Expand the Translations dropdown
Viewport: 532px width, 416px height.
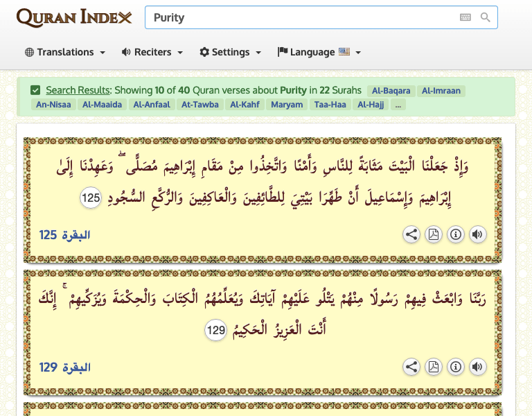click(x=65, y=52)
